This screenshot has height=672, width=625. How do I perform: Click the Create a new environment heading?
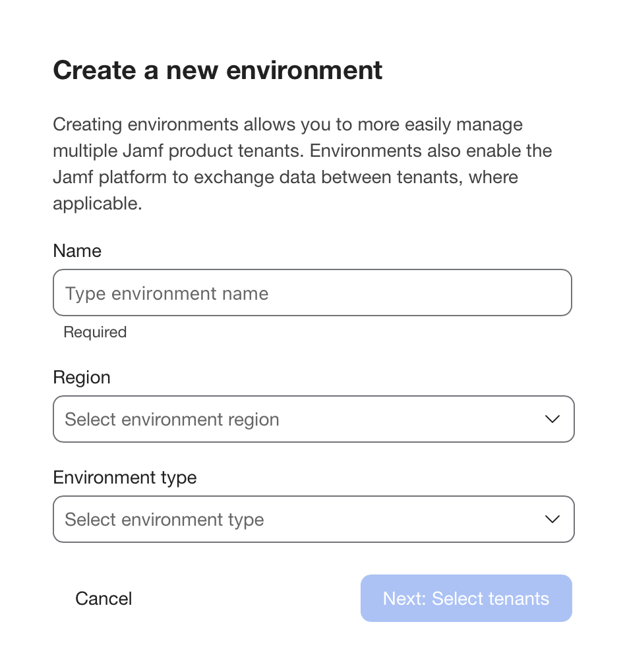(218, 70)
